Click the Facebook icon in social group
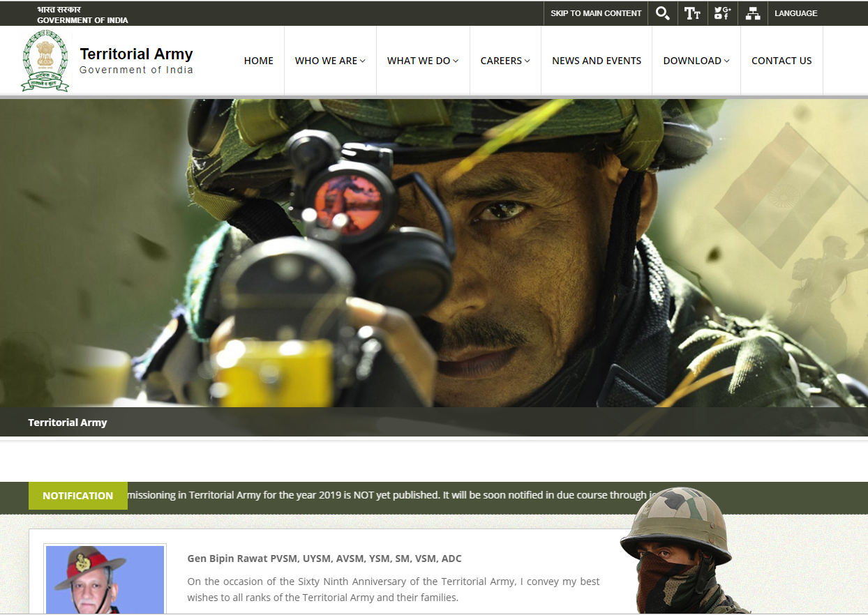This screenshot has width=868, height=615. pos(726,17)
